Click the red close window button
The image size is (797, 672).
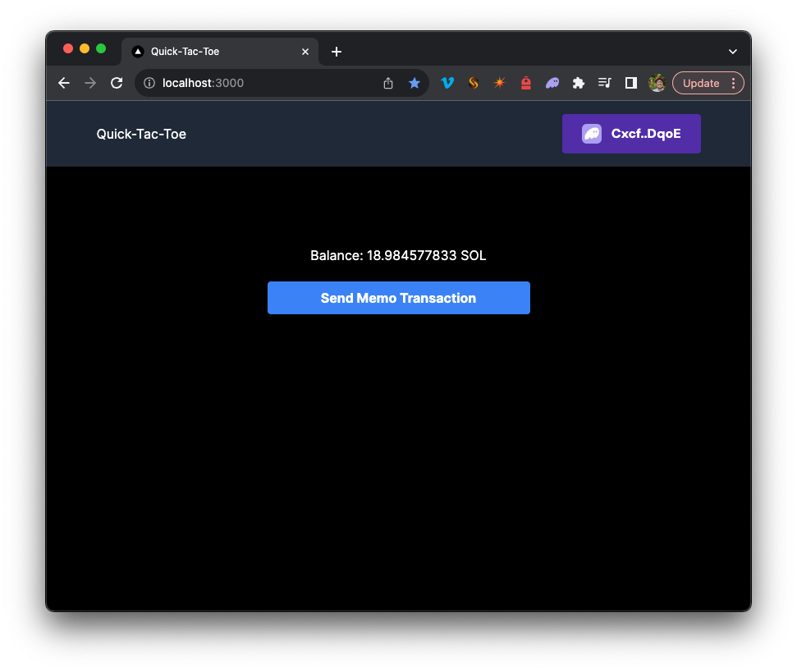(x=68, y=48)
